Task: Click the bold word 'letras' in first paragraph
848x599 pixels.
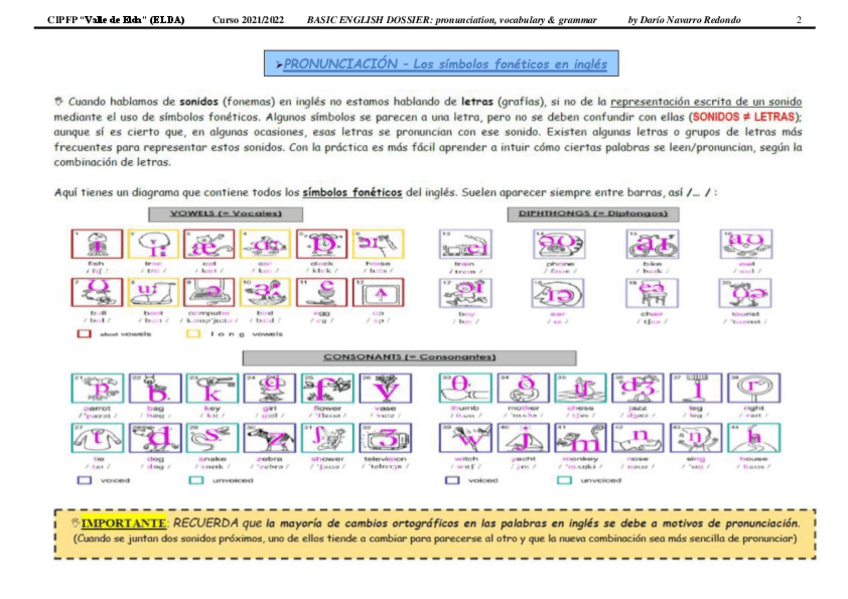Action: pos(477,102)
